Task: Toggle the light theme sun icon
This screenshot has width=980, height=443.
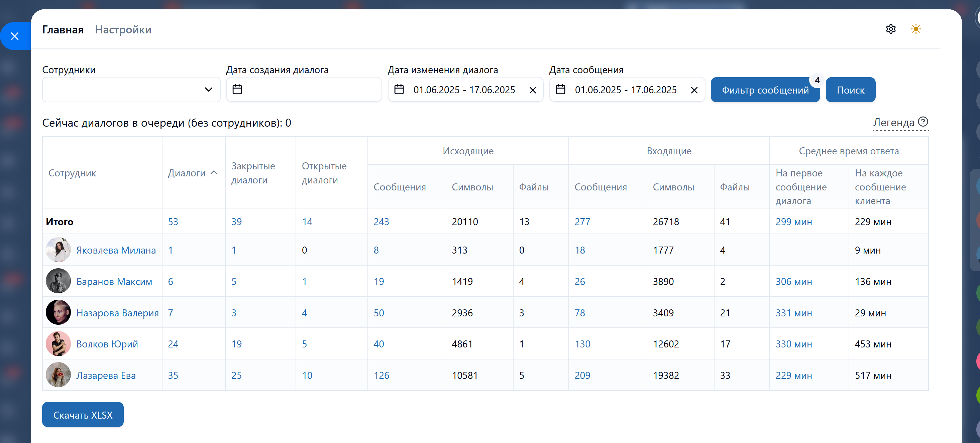Action: (x=915, y=29)
